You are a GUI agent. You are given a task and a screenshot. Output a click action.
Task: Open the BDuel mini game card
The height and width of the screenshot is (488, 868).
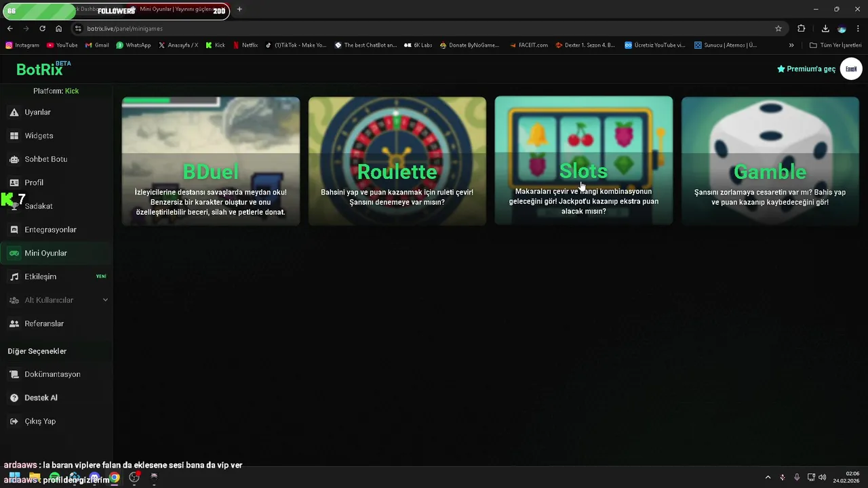[x=210, y=161]
